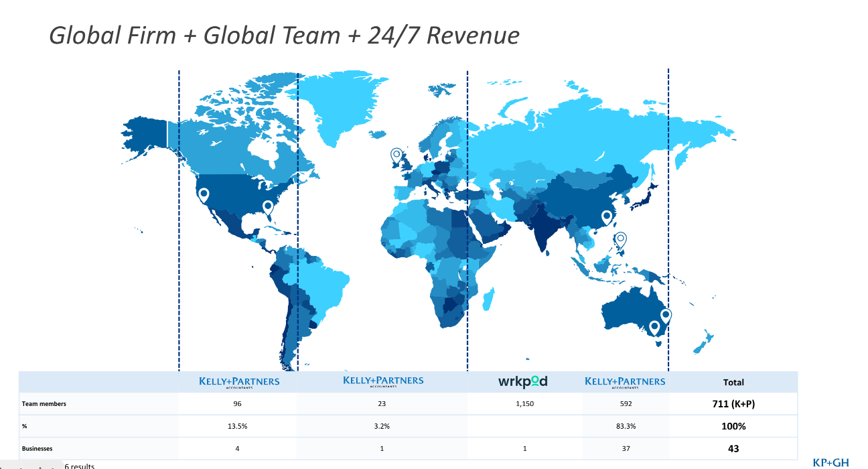Screen dimensions: 868x469
Task: Select the map pin near Hong Kong
Action: [607, 218]
